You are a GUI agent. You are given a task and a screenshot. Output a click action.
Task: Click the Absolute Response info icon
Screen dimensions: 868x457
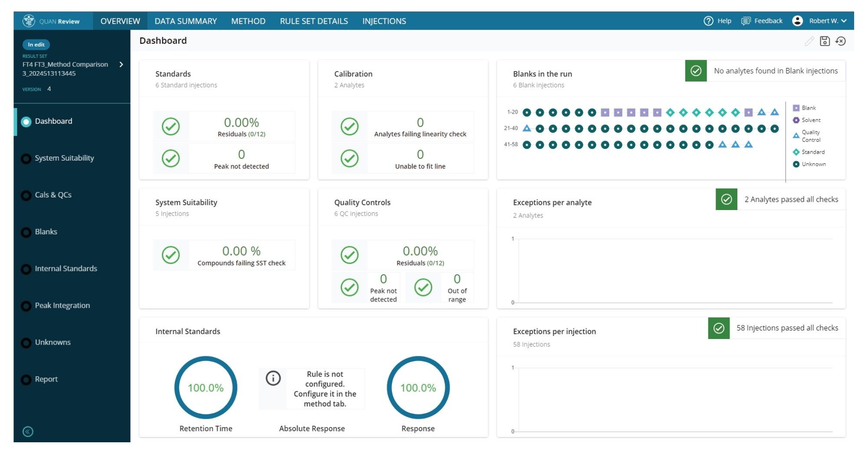click(x=273, y=378)
